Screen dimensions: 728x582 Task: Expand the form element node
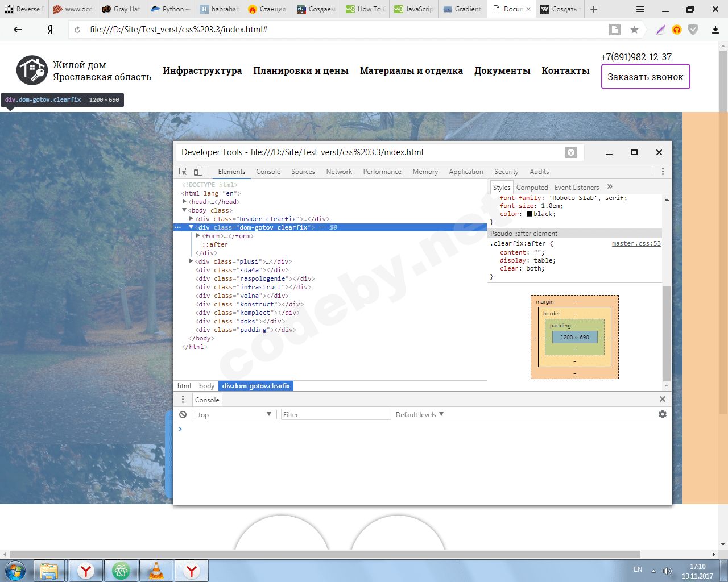[198, 236]
